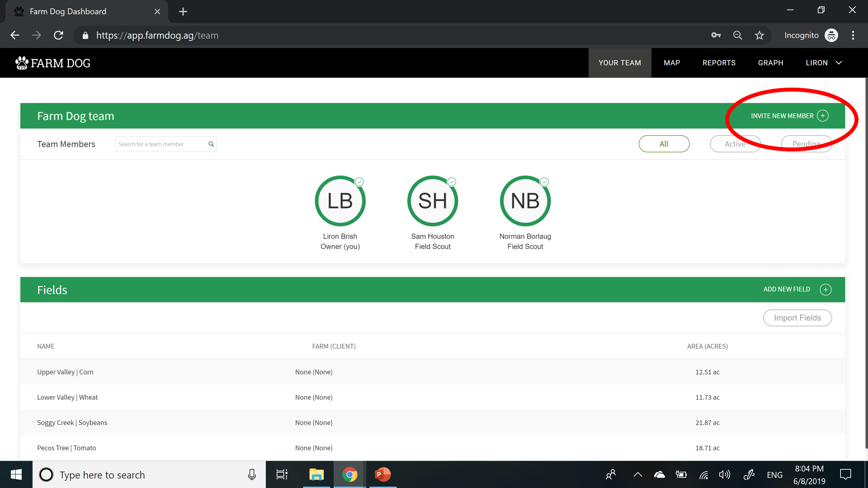This screenshot has width=868, height=488.
Task: Click the Incognito profile icon
Action: 831,36
